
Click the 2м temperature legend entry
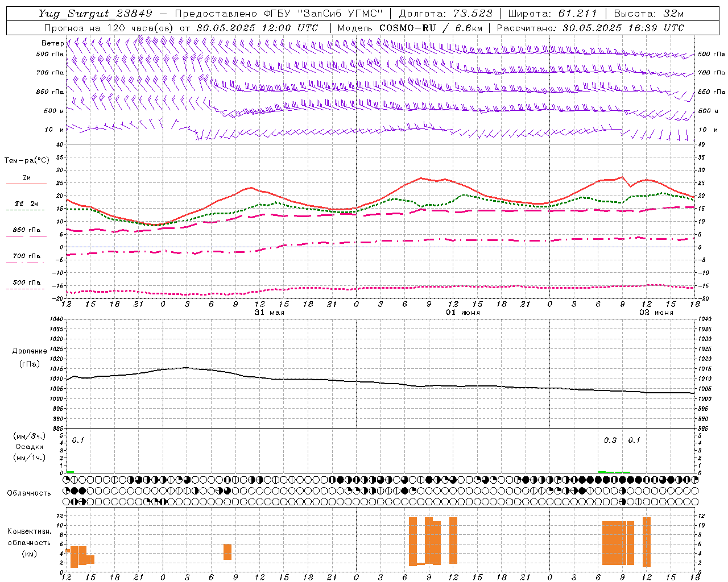tap(27, 177)
